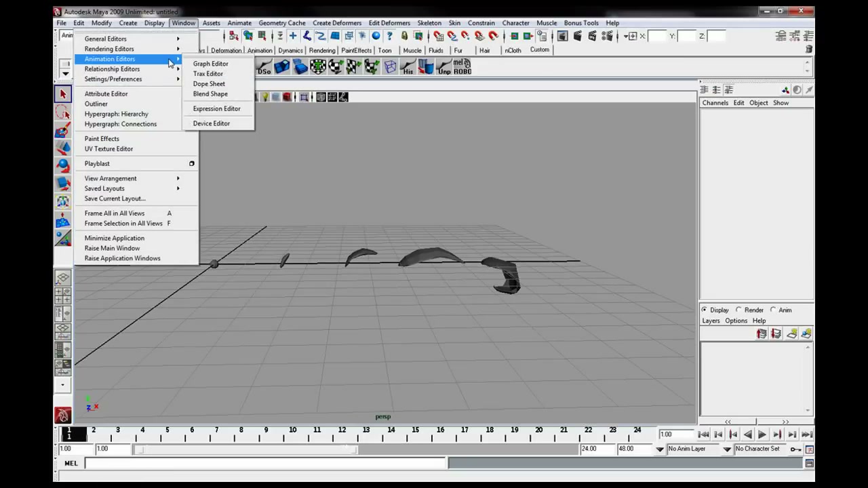The height and width of the screenshot is (488, 868).
Task: Pick the Paint Selection tool
Action: click(x=63, y=130)
